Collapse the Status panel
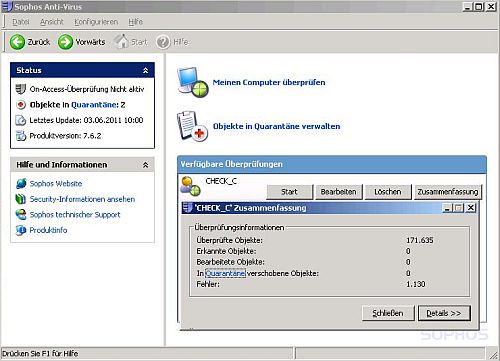This screenshot has height=361, width=500. pyautogui.click(x=145, y=70)
